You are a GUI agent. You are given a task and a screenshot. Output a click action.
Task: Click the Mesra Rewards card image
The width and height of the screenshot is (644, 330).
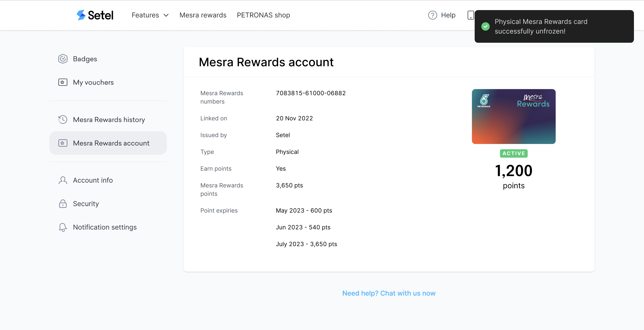point(513,116)
